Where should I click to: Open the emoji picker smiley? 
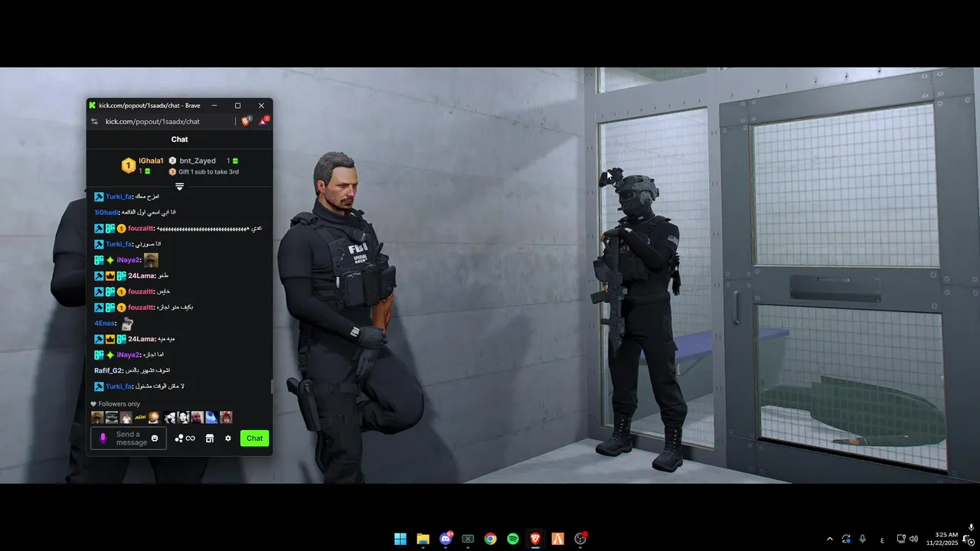point(155,439)
